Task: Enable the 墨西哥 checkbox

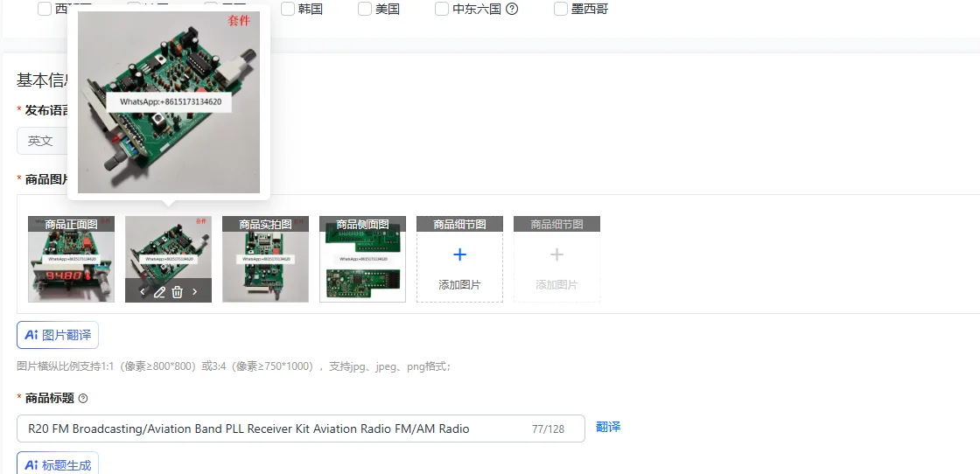Action: click(561, 9)
